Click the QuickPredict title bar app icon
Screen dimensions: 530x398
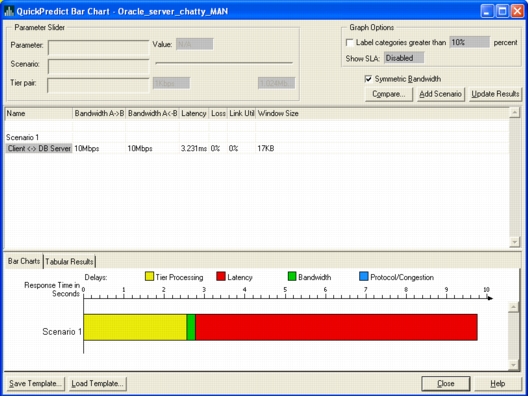[x=8, y=11]
